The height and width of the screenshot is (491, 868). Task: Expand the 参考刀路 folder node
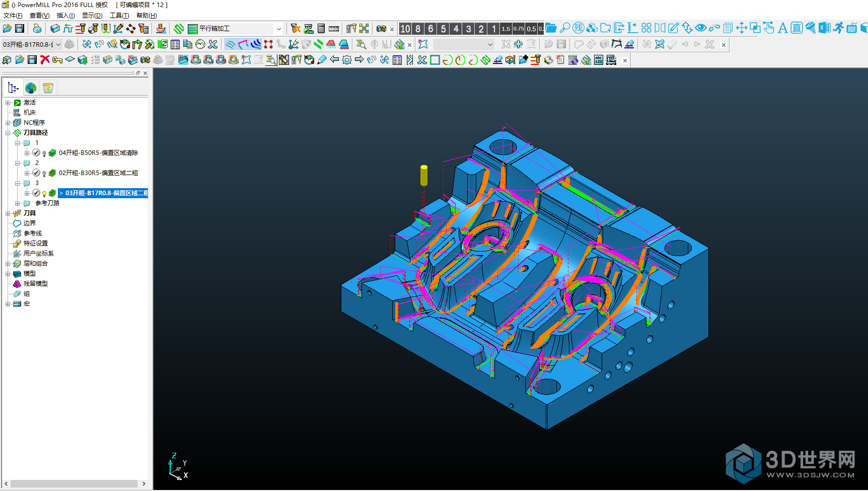coord(18,203)
